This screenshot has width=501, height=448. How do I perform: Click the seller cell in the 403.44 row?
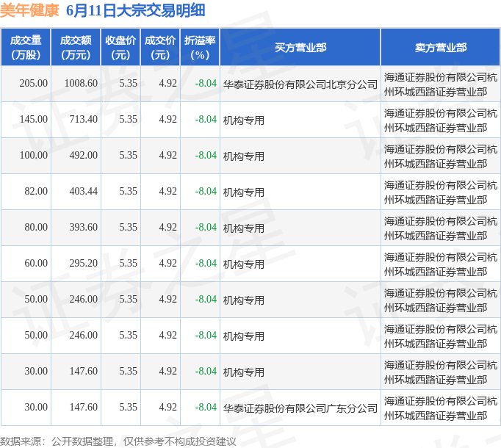tap(441, 192)
